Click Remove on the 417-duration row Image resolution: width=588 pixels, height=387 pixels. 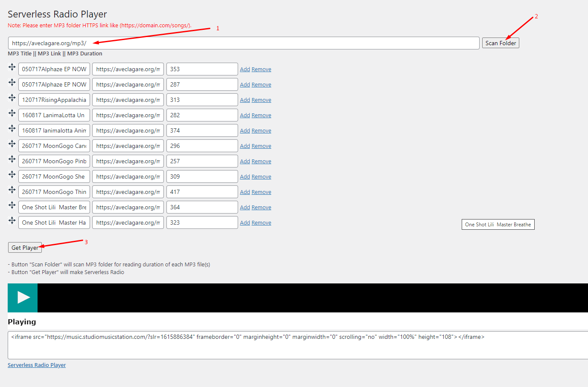pyautogui.click(x=261, y=192)
